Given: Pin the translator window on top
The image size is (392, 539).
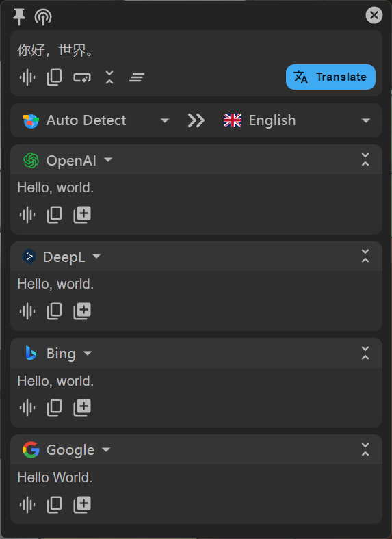Looking at the screenshot, I should point(19,16).
